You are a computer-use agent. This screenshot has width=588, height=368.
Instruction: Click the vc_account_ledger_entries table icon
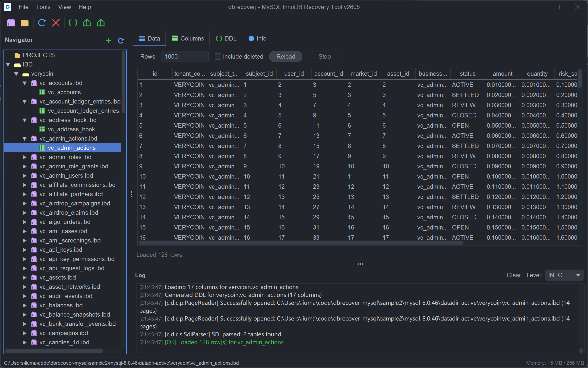[x=42, y=111]
